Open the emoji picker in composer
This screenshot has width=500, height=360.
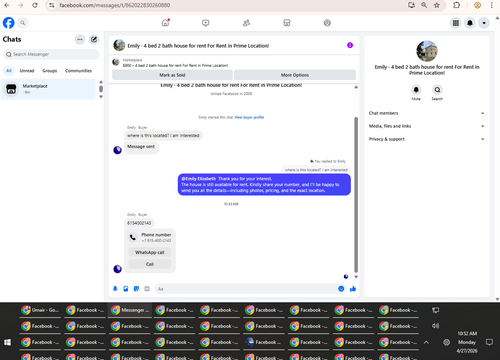click(x=341, y=289)
